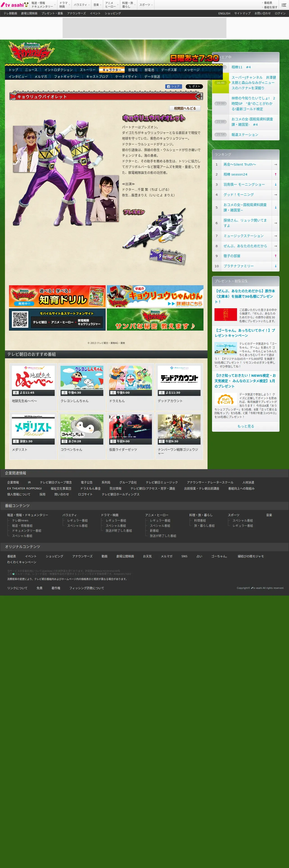
Task: Open 番組表 in the header
Action: pyautogui.click(x=268, y=3)
